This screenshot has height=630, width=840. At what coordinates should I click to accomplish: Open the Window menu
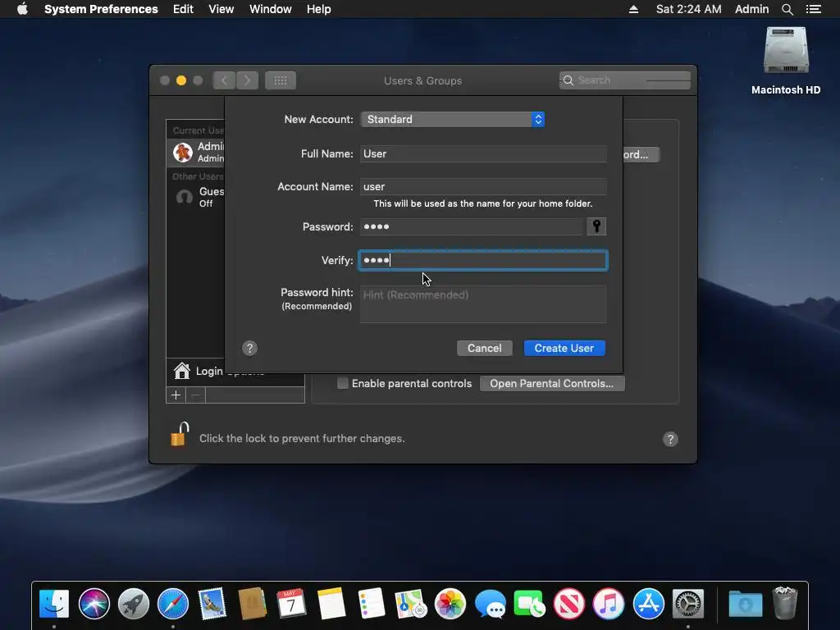[x=271, y=9]
